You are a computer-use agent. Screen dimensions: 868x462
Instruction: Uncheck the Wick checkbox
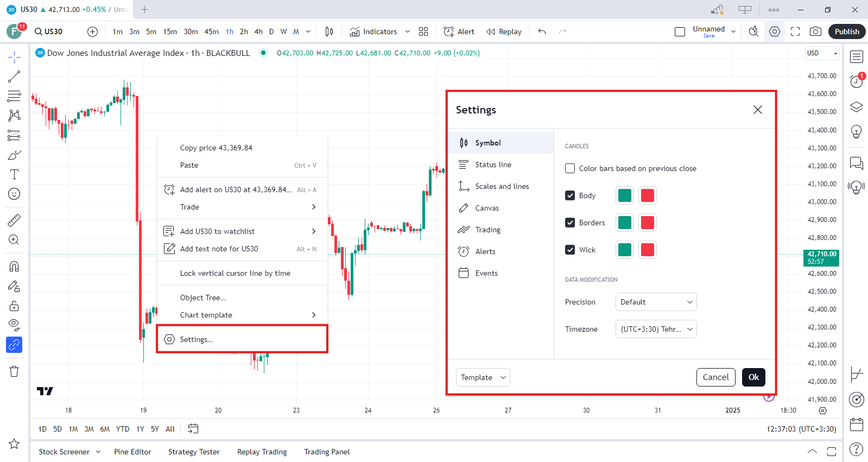pos(570,250)
